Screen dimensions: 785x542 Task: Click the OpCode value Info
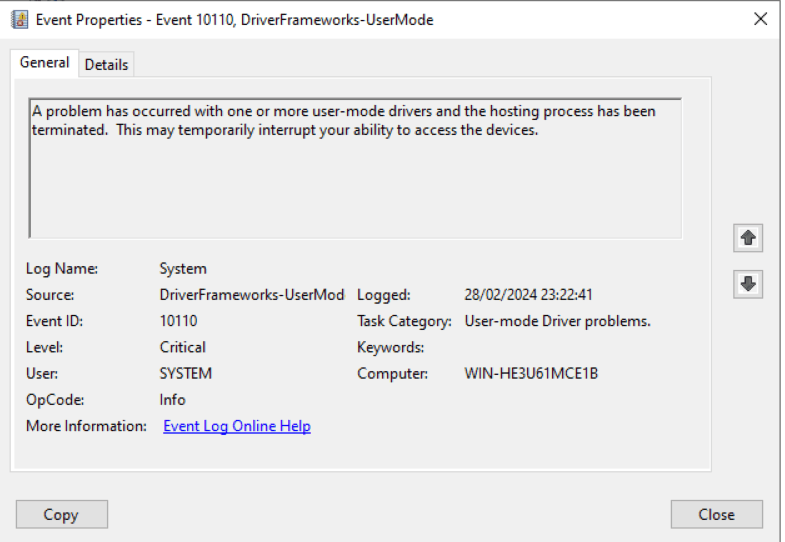point(172,400)
